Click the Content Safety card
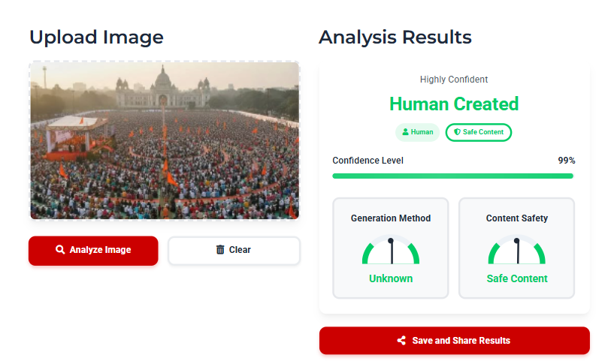The height and width of the screenshot is (364, 611). point(516,248)
